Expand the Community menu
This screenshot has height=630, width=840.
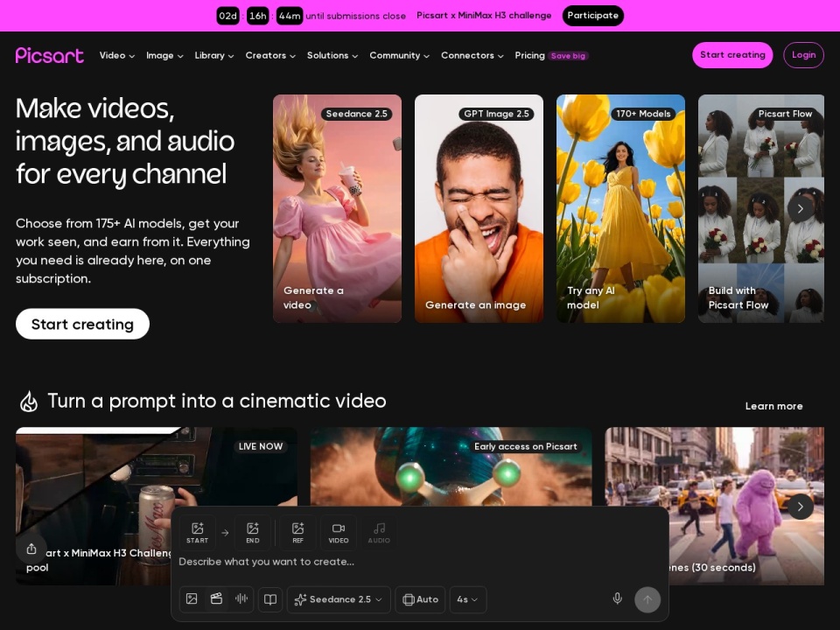(x=399, y=55)
